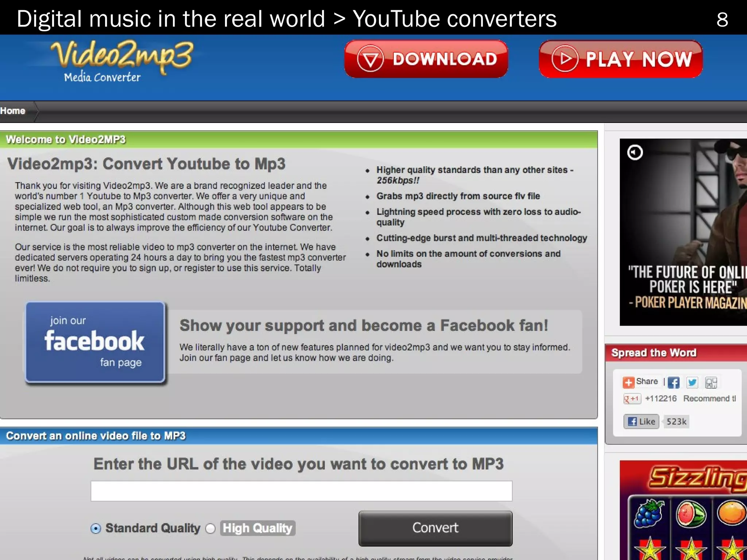Click the watermelon slot symbol
The width and height of the screenshot is (747, 560).
click(691, 513)
